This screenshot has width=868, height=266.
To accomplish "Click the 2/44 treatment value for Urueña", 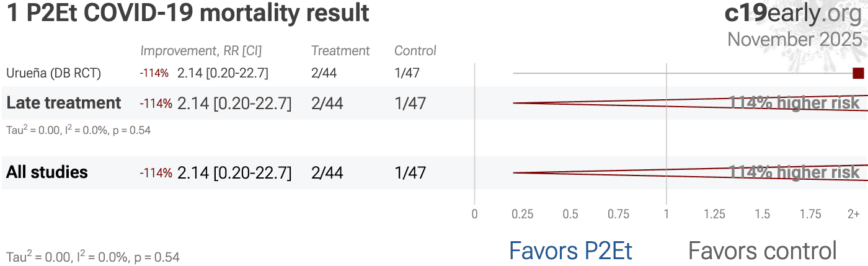I will tap(324, 73).
